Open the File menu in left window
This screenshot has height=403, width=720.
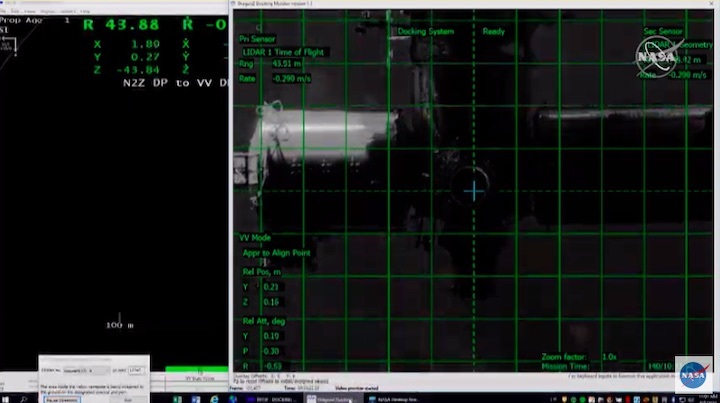[x=6, y=11]
